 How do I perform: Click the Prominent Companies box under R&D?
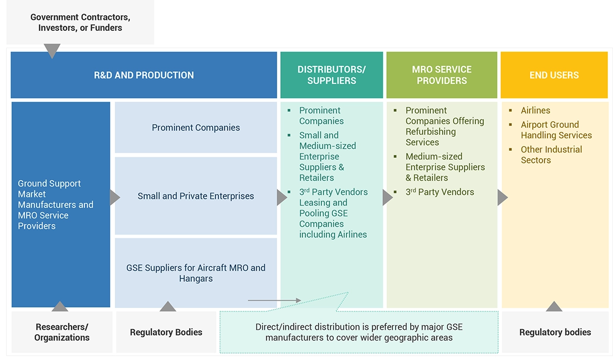[196, 128]
